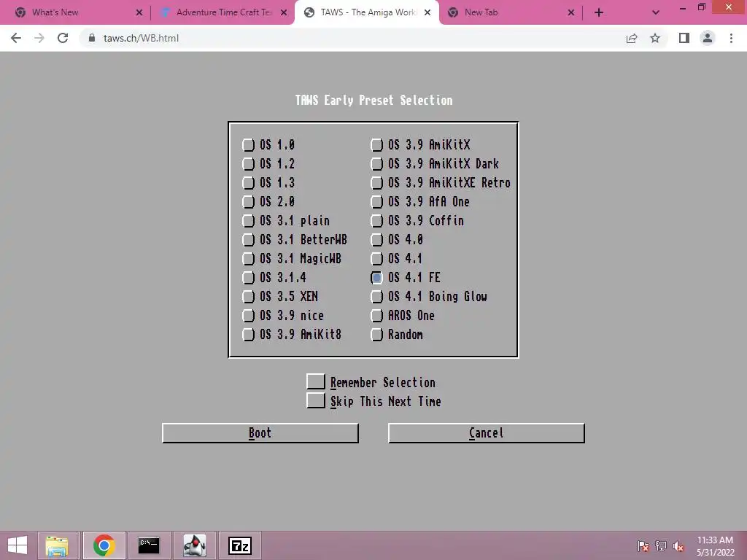The height and width of the screenshot is (560, 747).
Task: Bookmark this page with the star
Action: click(x=655, y=38)
